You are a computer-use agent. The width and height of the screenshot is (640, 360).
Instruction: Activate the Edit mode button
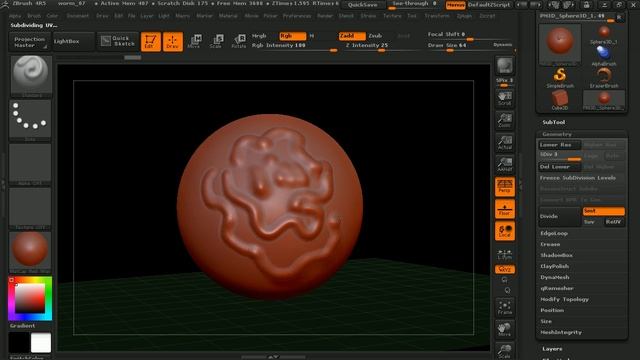pyautogui.click(x=151, y=42)
